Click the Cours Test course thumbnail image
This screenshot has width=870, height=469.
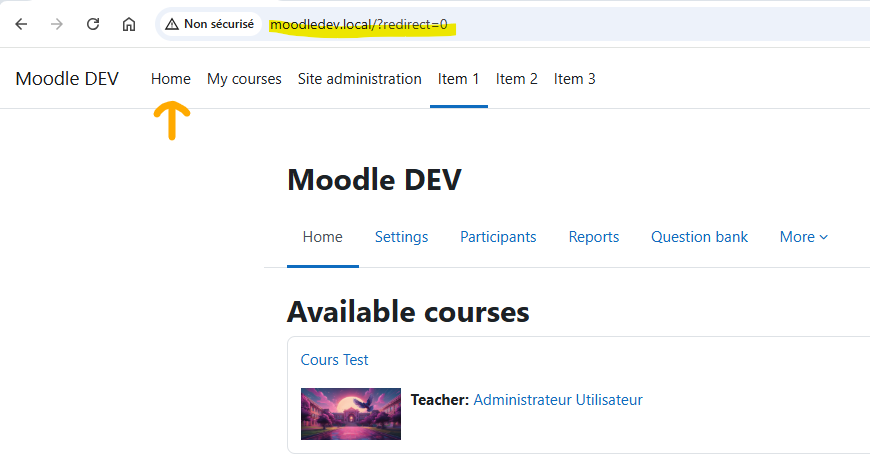point(351,414)
